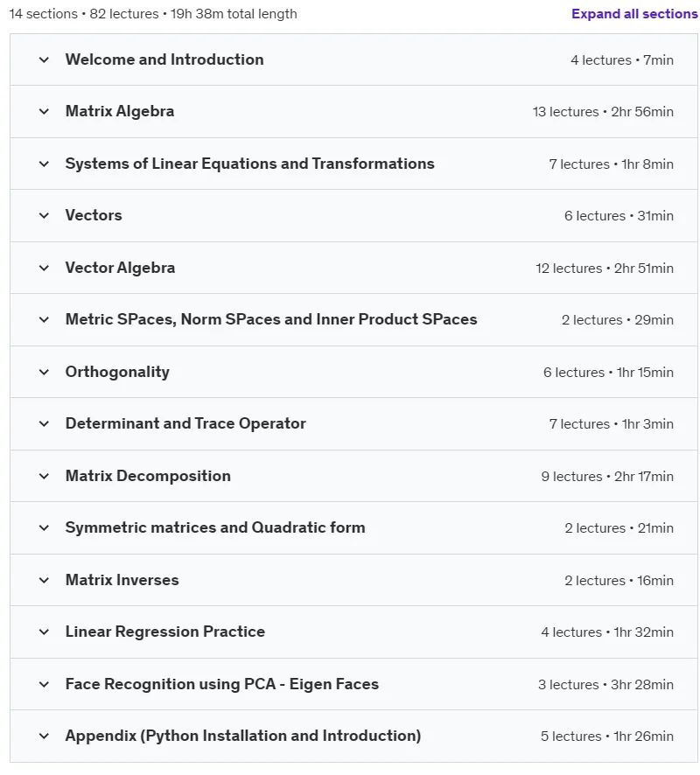Select Face Recognition using PCA section title

point(222,684)
